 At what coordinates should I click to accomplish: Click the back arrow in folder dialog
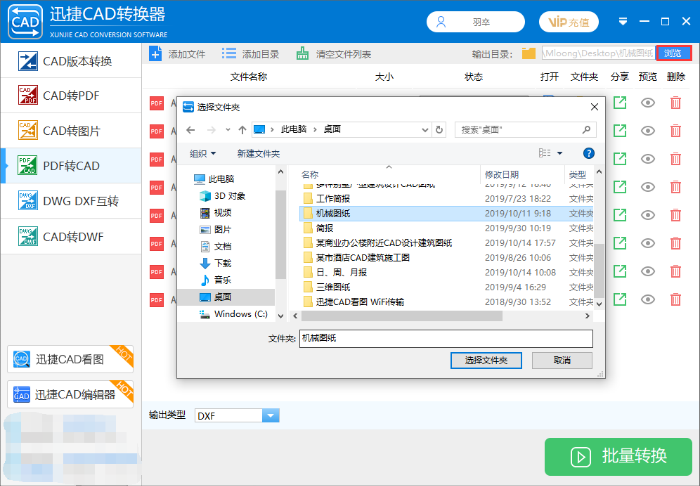pyautogui.click(x=191, y=130)
